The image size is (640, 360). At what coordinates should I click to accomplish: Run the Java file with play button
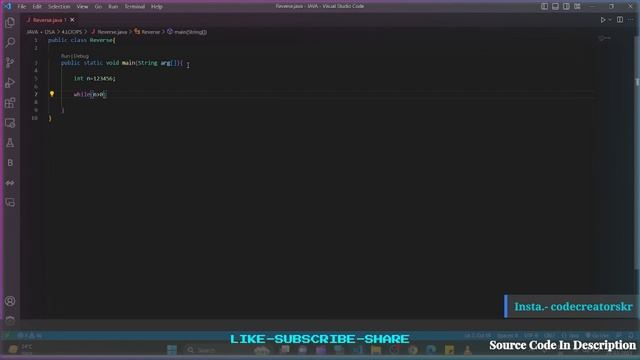click(x=602, y=20)
